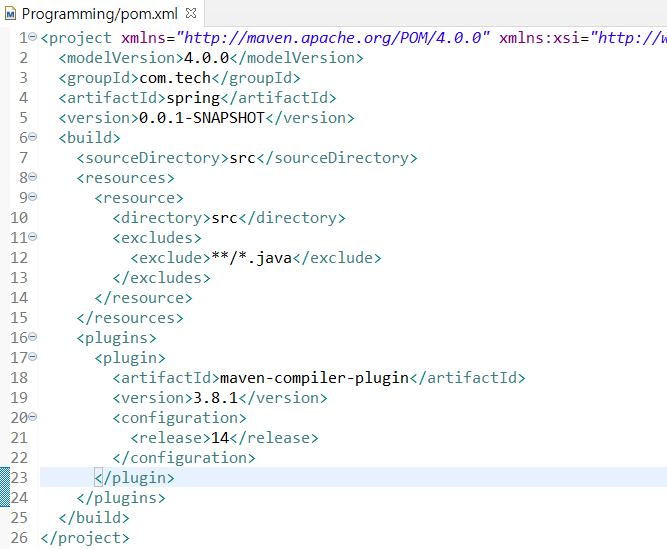
Task: Click the closing </plugins> tag
Action: point(121,498)
